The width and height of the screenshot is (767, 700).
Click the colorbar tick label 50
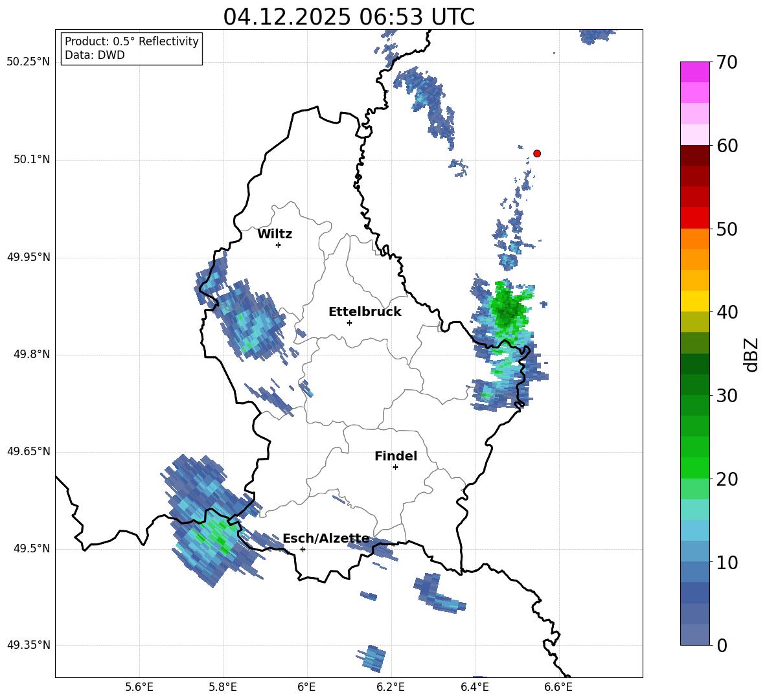coord(727,229)
